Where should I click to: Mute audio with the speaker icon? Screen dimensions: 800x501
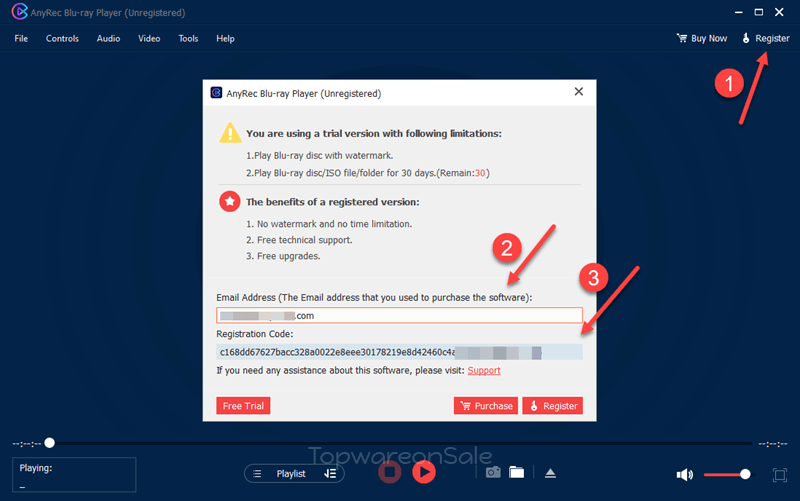(x=684, y=475)
